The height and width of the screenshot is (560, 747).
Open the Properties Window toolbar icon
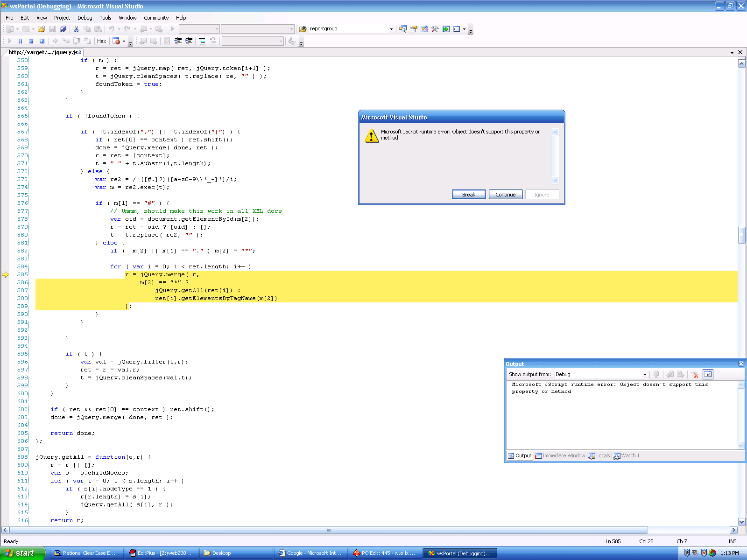point(413,29)
